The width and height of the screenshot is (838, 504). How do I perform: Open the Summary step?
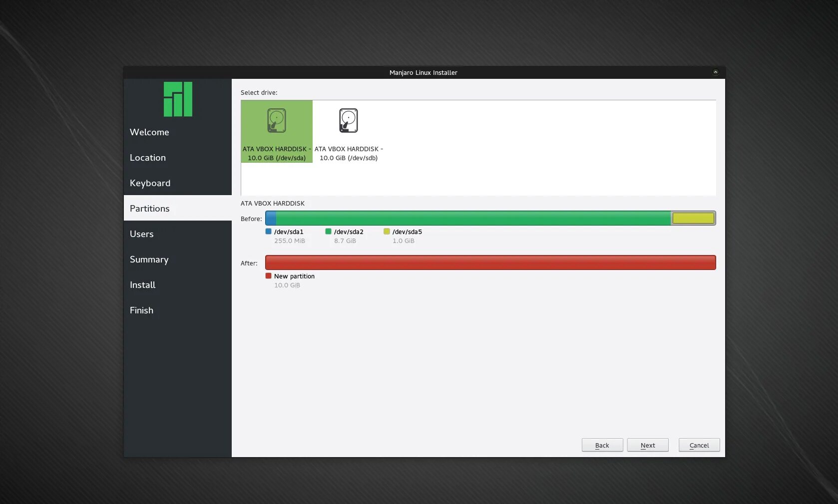pos(178,259)
